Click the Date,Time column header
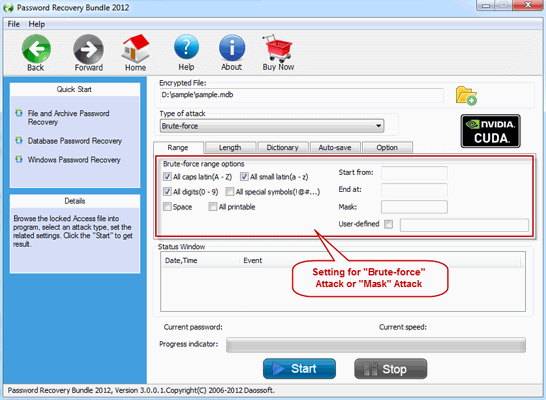This screenshot has height=400, width=546. [x=200, y=261]
